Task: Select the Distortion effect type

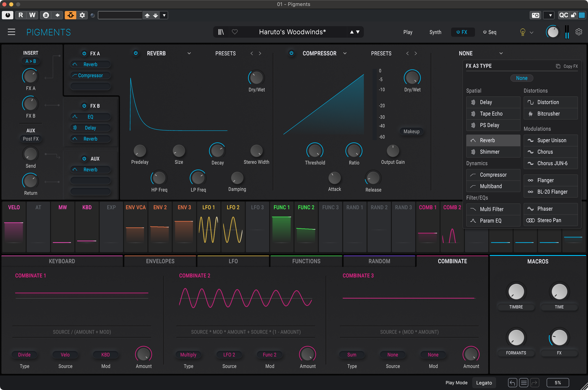Action: pos(550,102)
